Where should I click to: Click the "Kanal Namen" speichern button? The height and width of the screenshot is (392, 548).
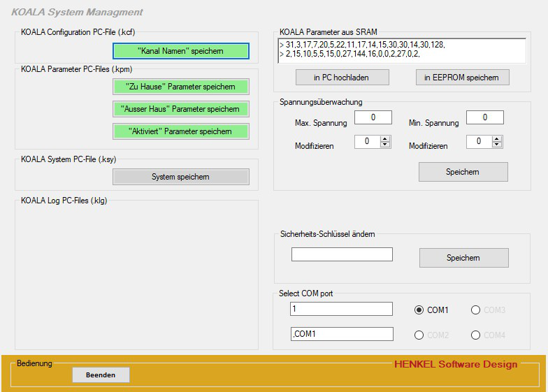point(180,51)
